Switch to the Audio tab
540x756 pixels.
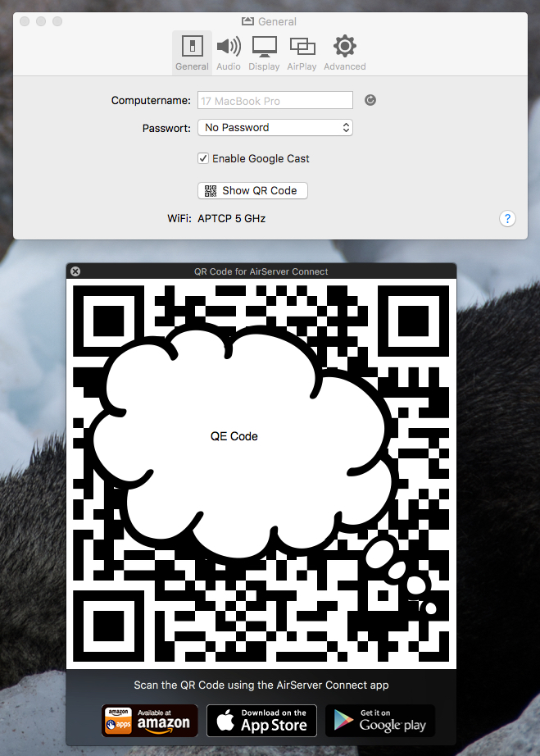(229, 52)
